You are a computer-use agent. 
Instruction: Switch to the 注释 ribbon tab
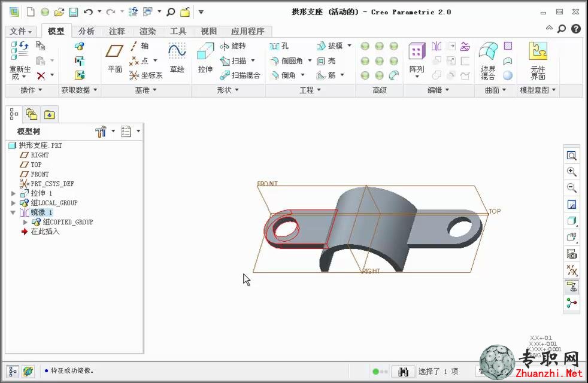(117, 31)
